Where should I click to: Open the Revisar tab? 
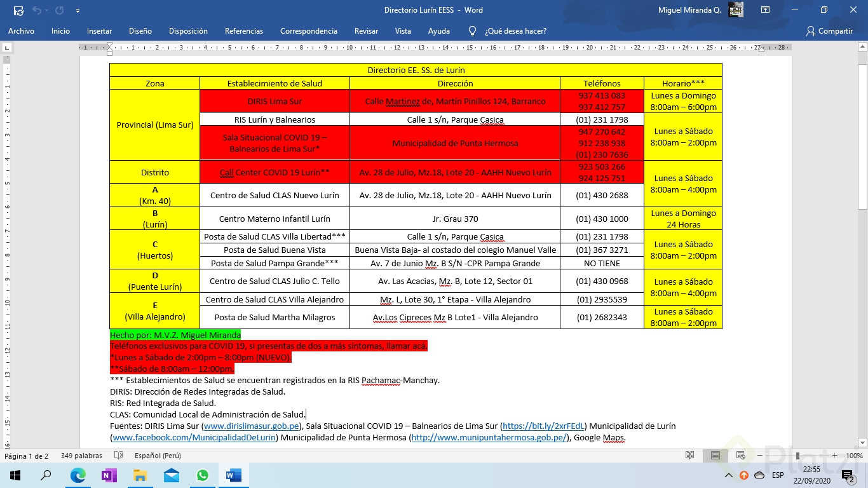(366, 31)
